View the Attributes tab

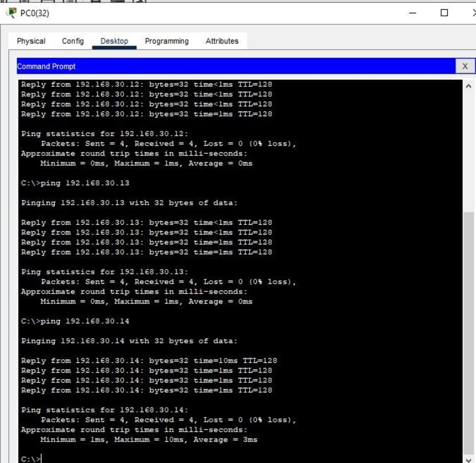(222, 41)
